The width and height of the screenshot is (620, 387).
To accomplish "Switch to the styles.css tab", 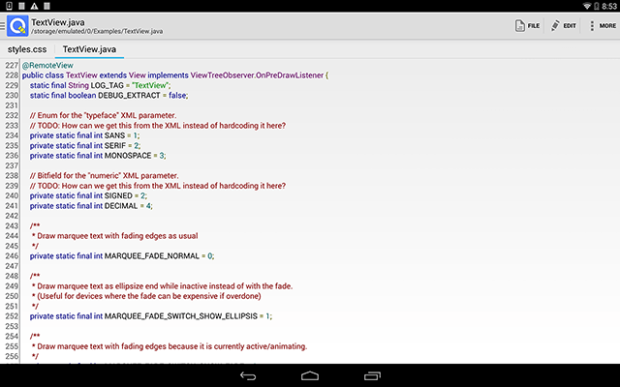I will click(27, 49).
